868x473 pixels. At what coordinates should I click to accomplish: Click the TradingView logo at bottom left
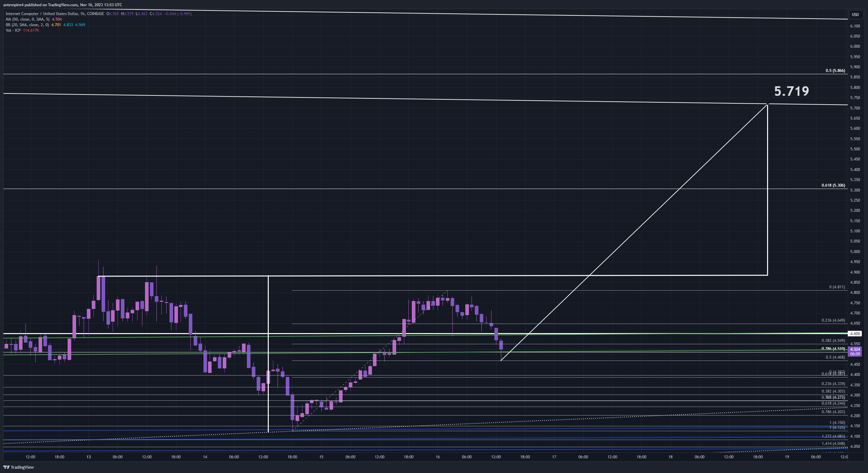[19, 467]
